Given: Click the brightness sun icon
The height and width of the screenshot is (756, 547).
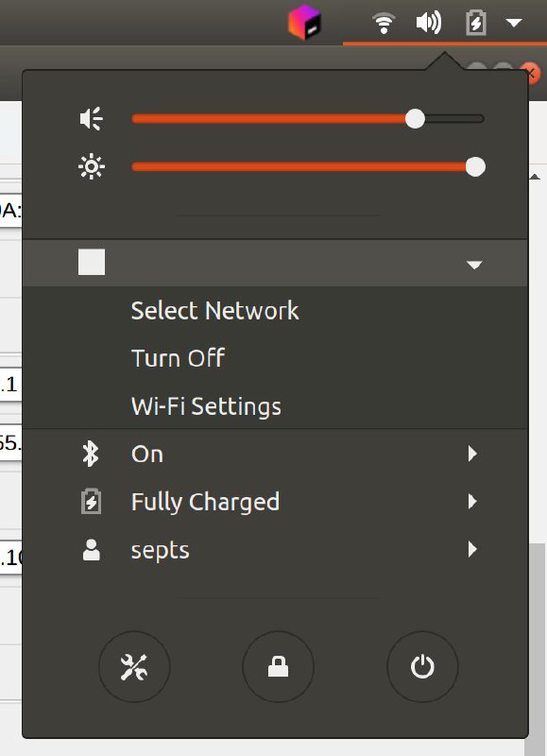Looking at the screenshot, I should (x=91, y=167).
